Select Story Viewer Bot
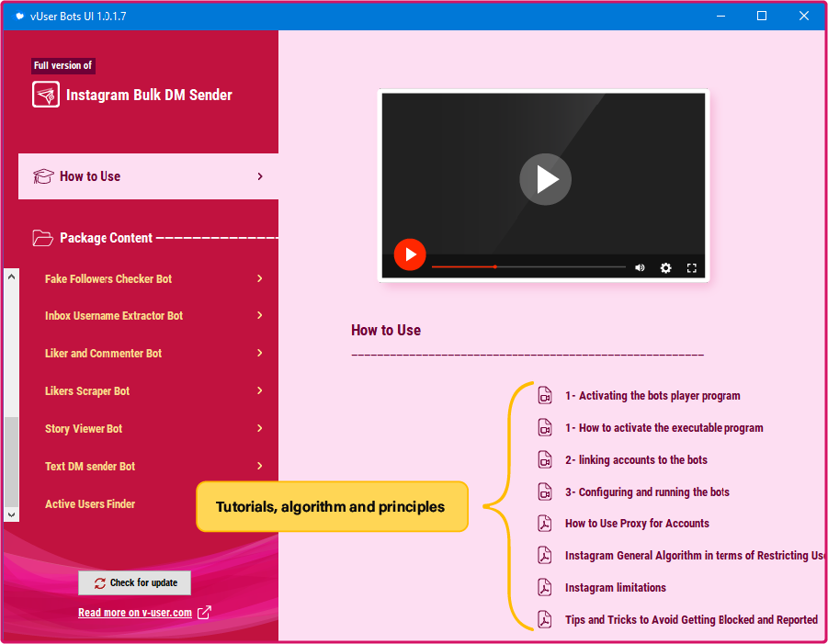The height and width of the screenshot is (644, 828). (x=84, y=429)
